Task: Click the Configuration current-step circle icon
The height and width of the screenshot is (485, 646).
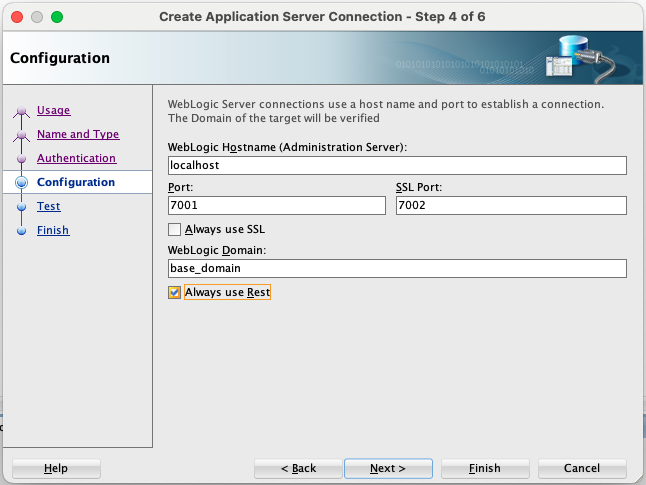Action: pyautogui.click(x=21, y=182)
